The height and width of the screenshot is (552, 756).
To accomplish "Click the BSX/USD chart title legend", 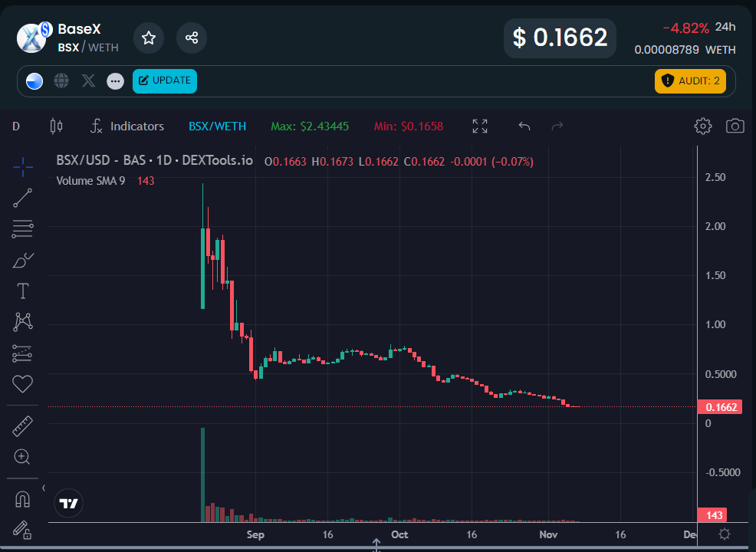I will (154, 160).
